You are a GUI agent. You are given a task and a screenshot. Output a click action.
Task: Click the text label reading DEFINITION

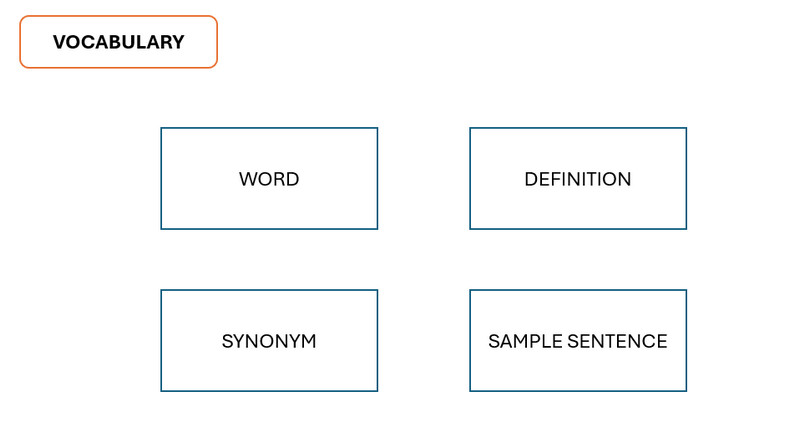[578, 179]
